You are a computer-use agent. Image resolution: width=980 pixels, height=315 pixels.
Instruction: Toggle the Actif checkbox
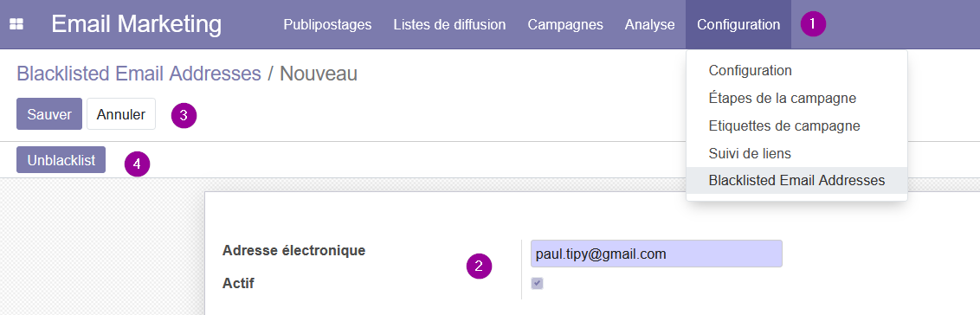(537, 284)
